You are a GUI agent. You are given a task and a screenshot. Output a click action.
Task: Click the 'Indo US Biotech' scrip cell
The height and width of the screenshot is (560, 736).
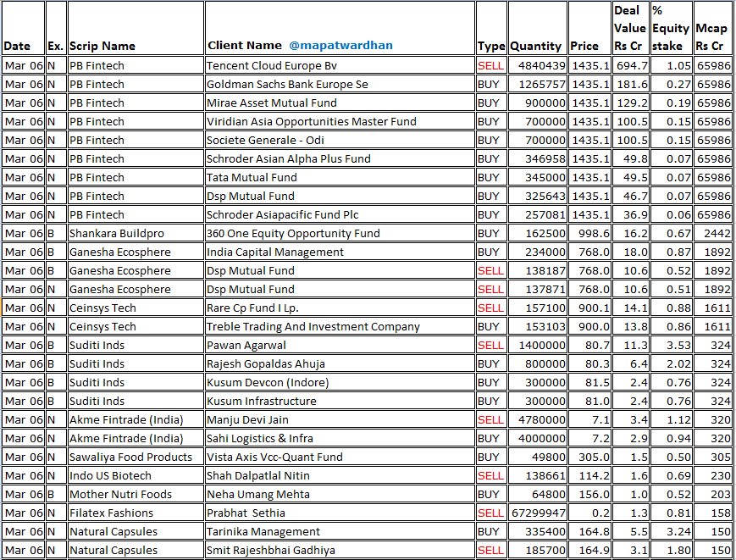(136, 475)
